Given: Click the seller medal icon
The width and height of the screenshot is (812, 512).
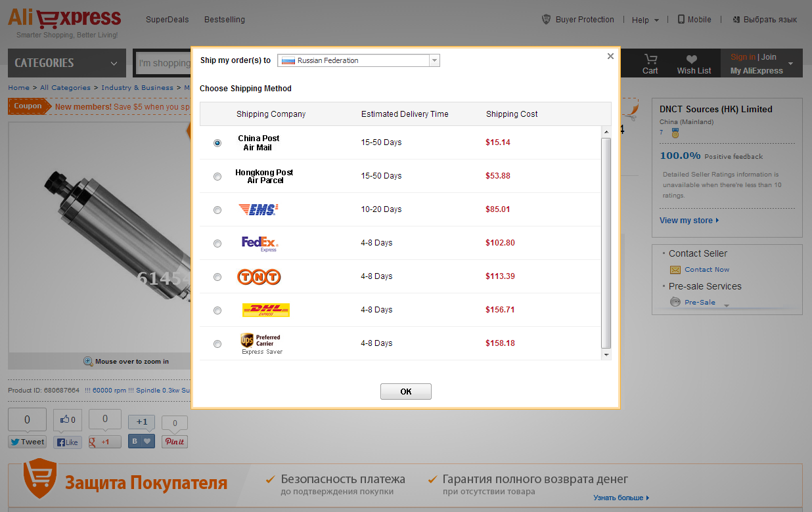Looking at the screenshot, I should [x=675, y=133].
